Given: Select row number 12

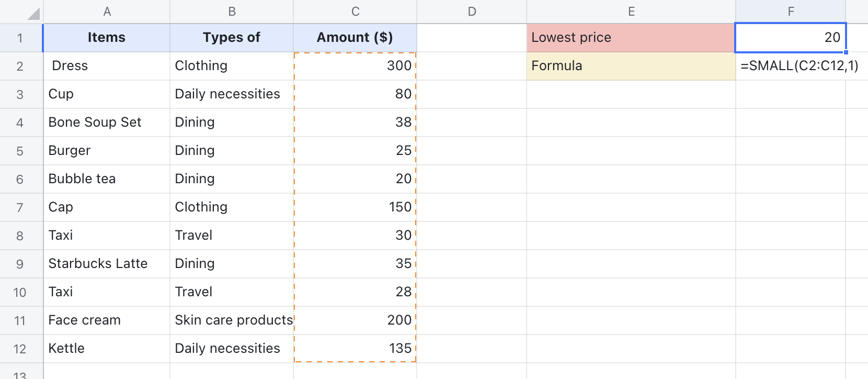Looking at the screenshot, I should pos(21,348).
